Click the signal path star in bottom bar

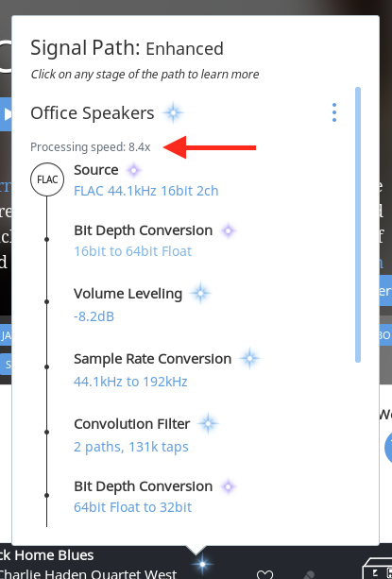click(202, 564)
